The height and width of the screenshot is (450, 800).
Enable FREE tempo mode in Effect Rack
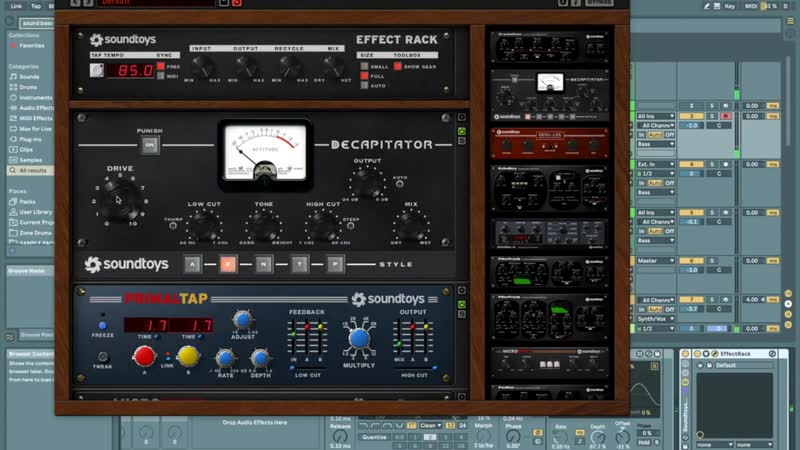pyautogui.click(x=161, y=66)
